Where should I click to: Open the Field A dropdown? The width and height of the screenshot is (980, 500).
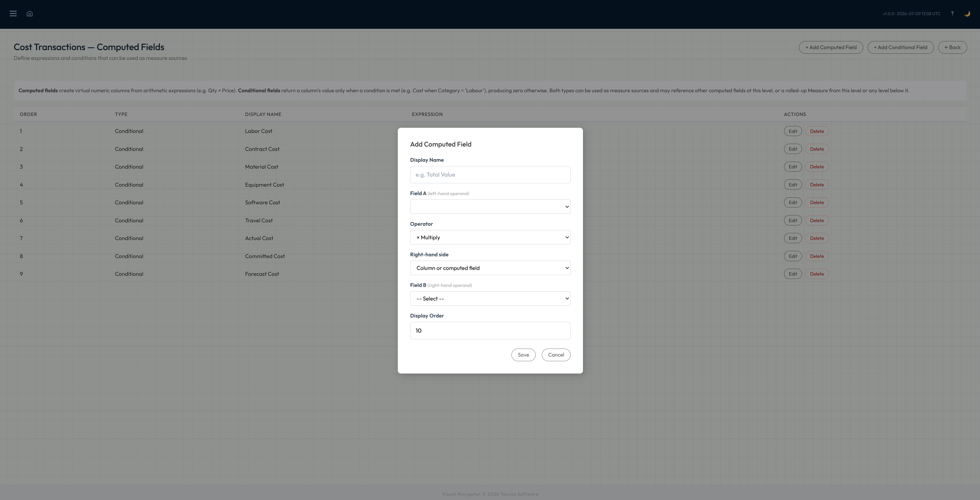coord(490,207)
